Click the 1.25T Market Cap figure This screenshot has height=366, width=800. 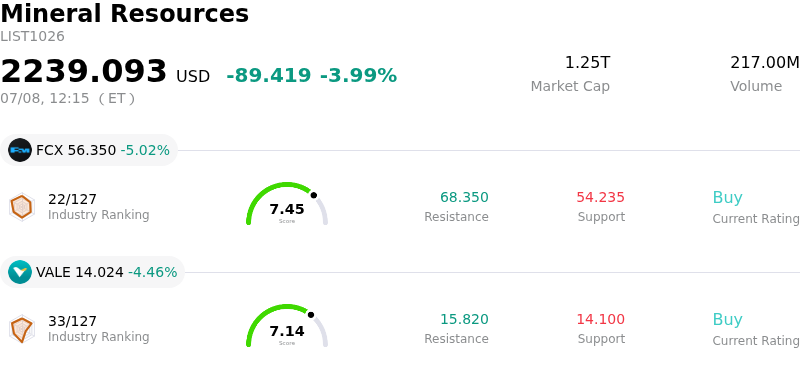coord(587,63)
